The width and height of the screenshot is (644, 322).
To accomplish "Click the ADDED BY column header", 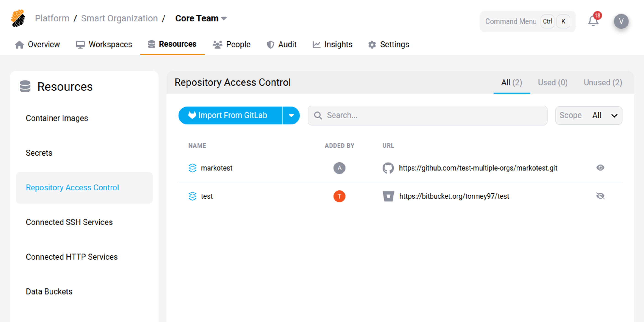I will tap(339, 145).
